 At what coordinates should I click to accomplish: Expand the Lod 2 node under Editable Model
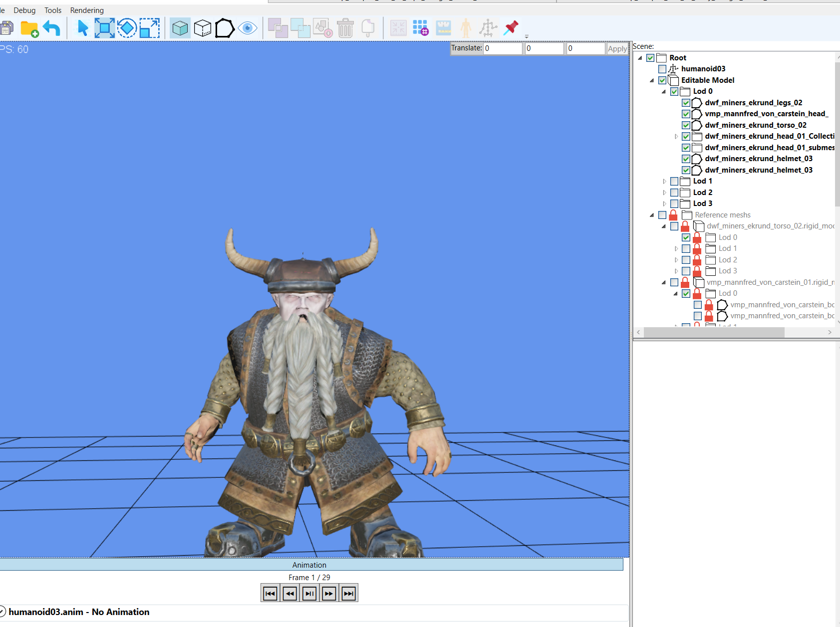click(664, 193)
